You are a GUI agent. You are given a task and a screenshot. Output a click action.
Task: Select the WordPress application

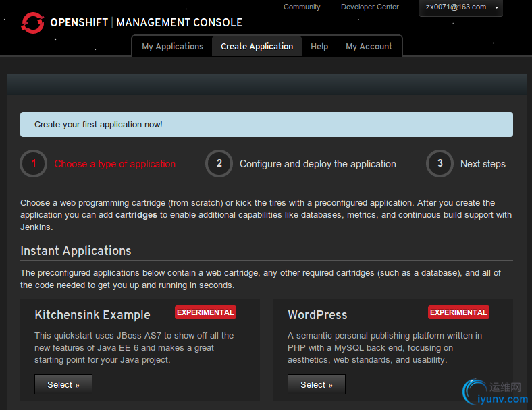coord(317,384)
